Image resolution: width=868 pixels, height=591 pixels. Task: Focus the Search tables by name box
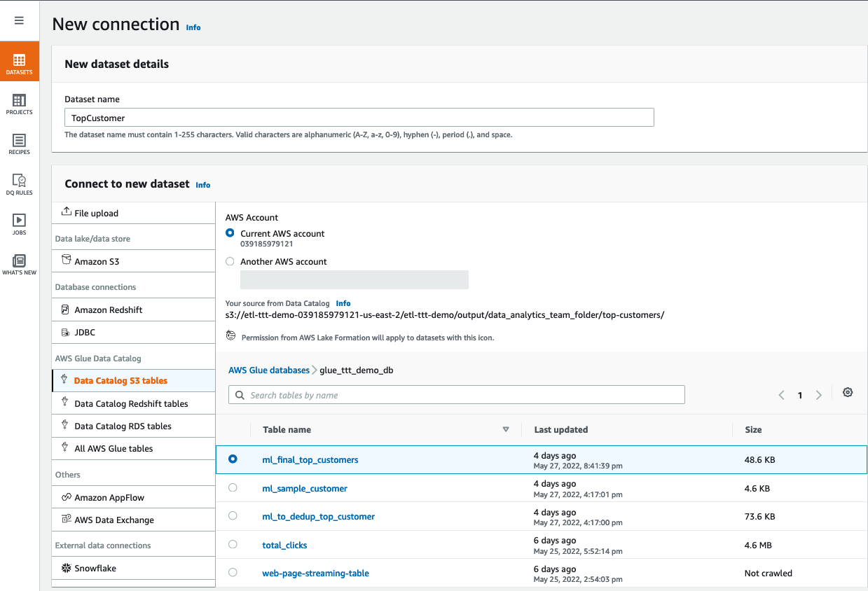[x=457, y=395]
